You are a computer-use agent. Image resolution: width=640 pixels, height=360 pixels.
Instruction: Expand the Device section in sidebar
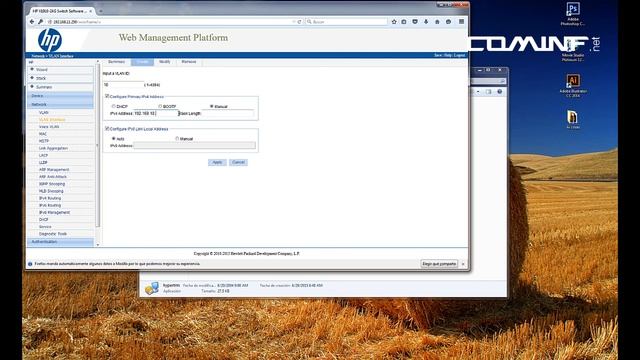point(60,96)
